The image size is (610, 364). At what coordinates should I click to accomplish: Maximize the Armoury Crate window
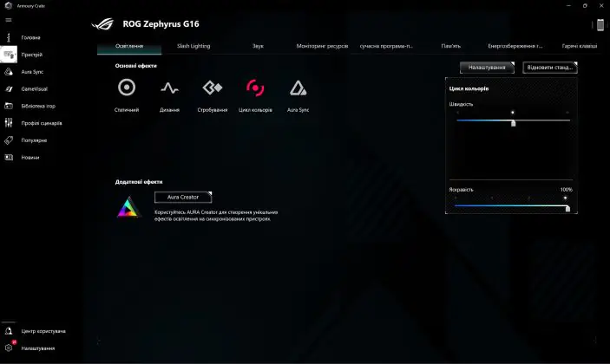click(585, 6)
